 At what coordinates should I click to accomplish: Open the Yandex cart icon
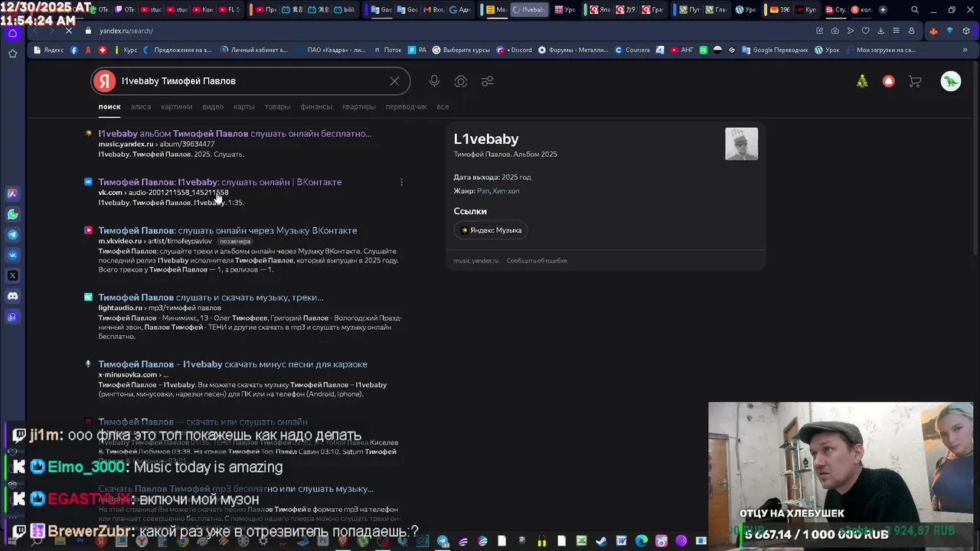point(915,81)
